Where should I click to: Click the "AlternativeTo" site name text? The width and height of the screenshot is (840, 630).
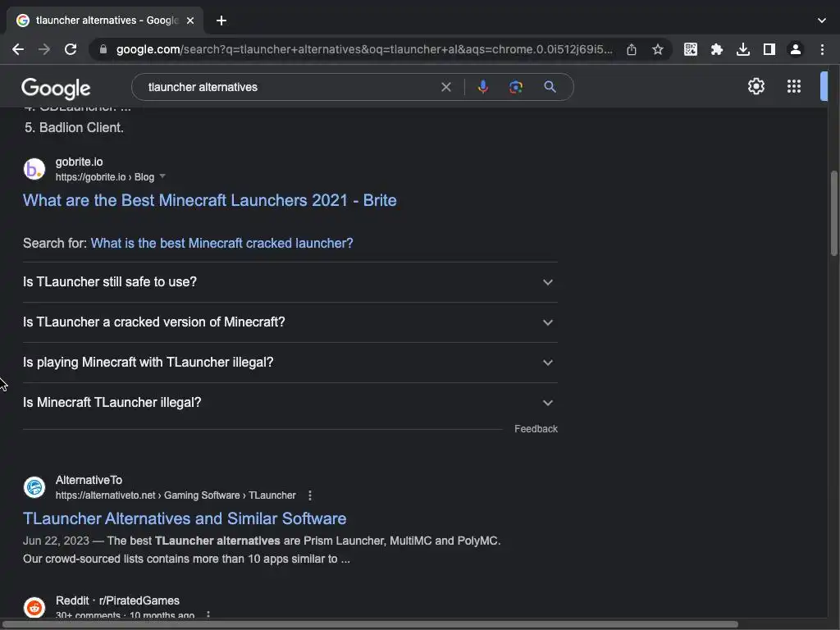tap(89, 480)
